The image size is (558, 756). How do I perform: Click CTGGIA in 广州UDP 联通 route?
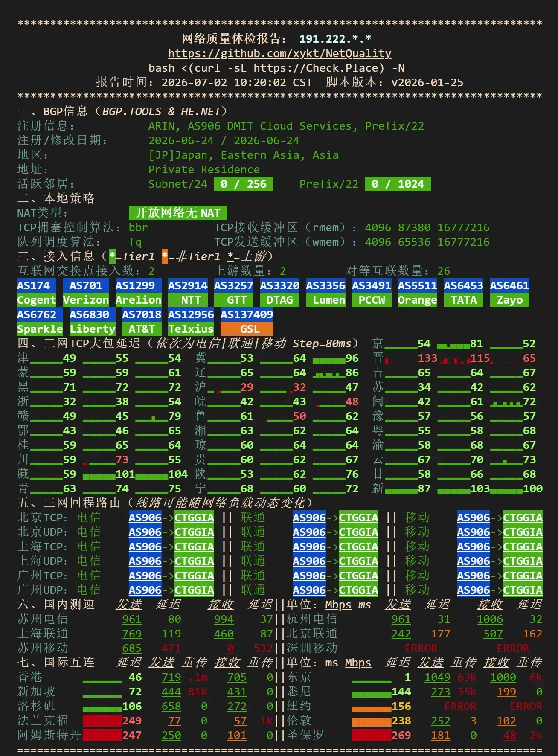point(358,590)
